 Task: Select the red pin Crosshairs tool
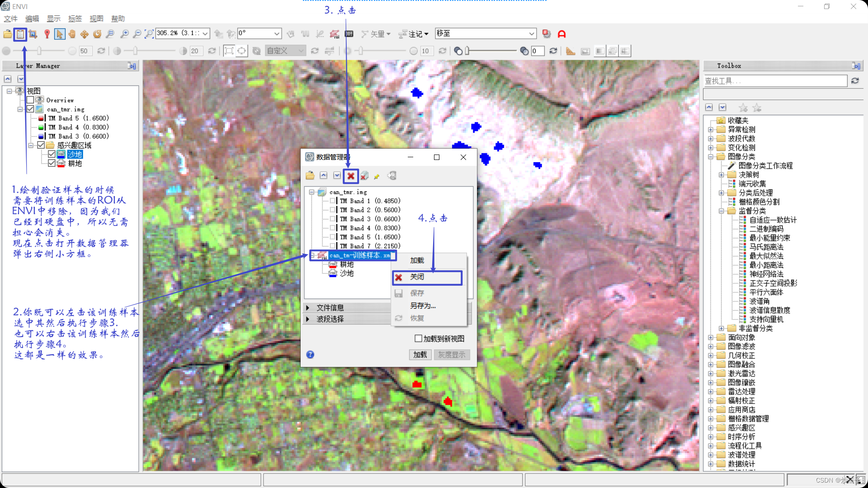click(47, 34)
